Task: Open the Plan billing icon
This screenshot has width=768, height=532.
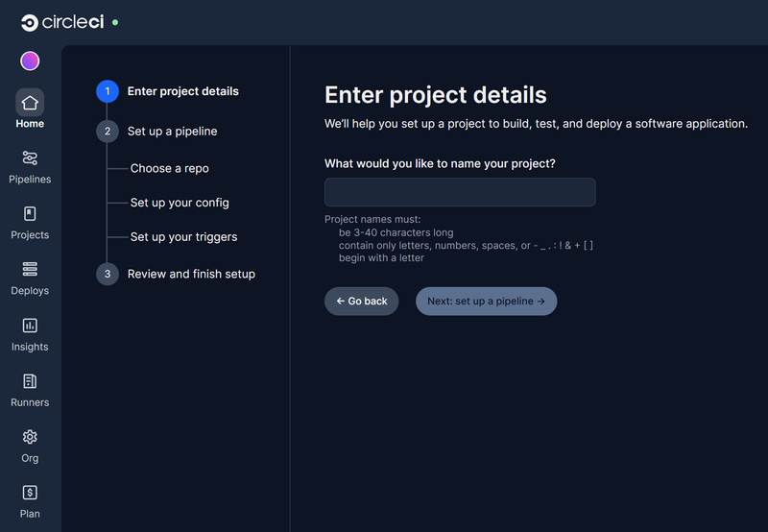Action: [x=30, y=494]
